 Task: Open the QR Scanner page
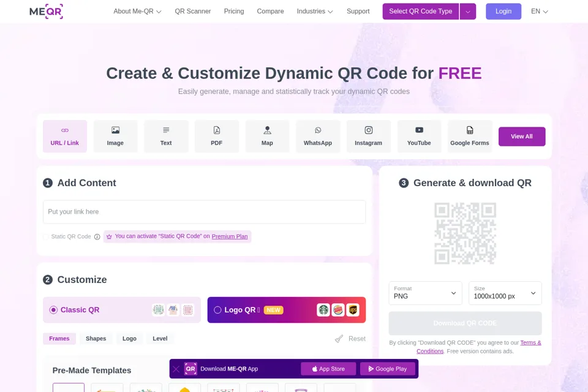point(193,11)
